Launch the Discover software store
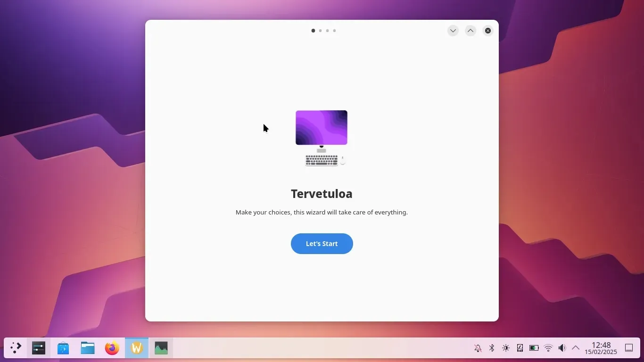 [63, 348]
